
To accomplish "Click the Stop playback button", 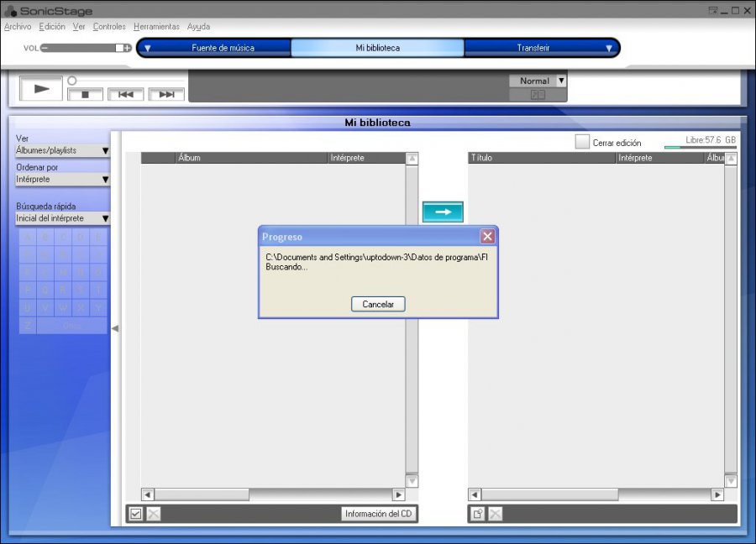I will (x=86, y=94).
